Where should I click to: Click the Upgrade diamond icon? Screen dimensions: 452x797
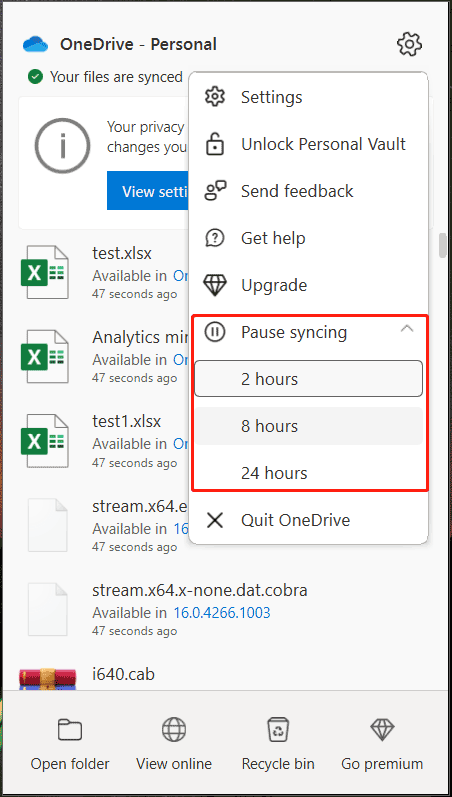pyautogui.click(x=215, y=285)
